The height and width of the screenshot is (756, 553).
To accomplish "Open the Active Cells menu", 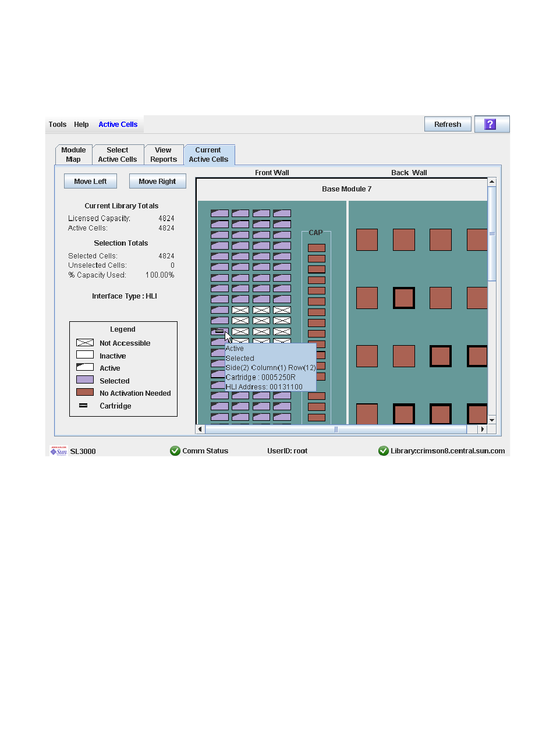I will tap(118, 125).
